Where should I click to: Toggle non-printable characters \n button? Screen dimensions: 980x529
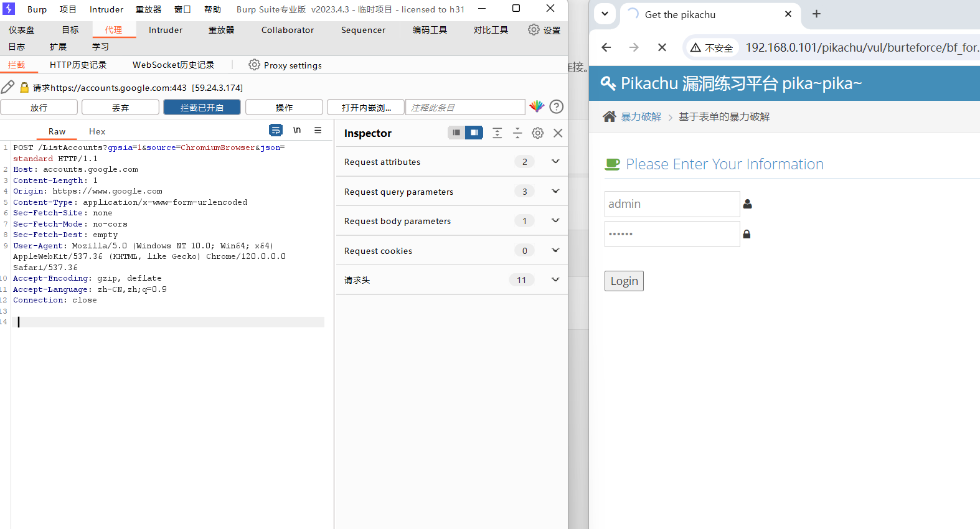point(297,130)
